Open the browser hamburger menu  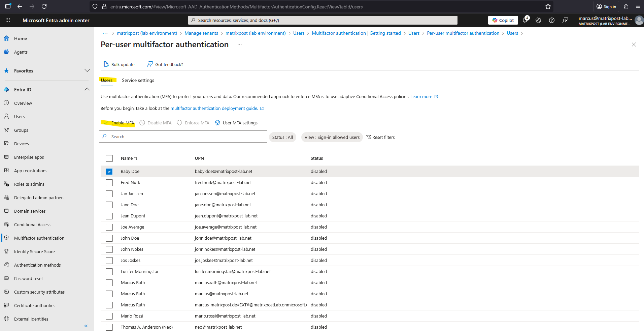click(638, 6)
